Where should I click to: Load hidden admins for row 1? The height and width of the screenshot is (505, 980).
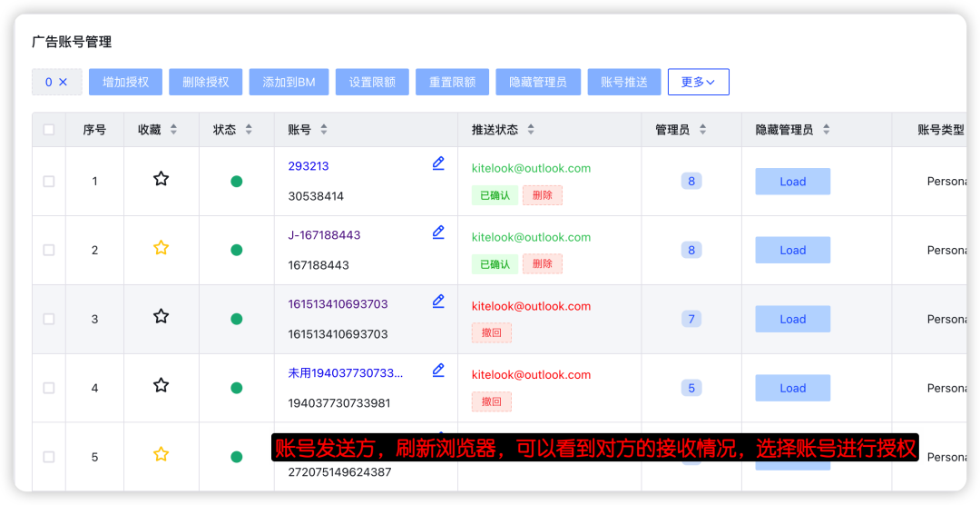coord(792,182)
